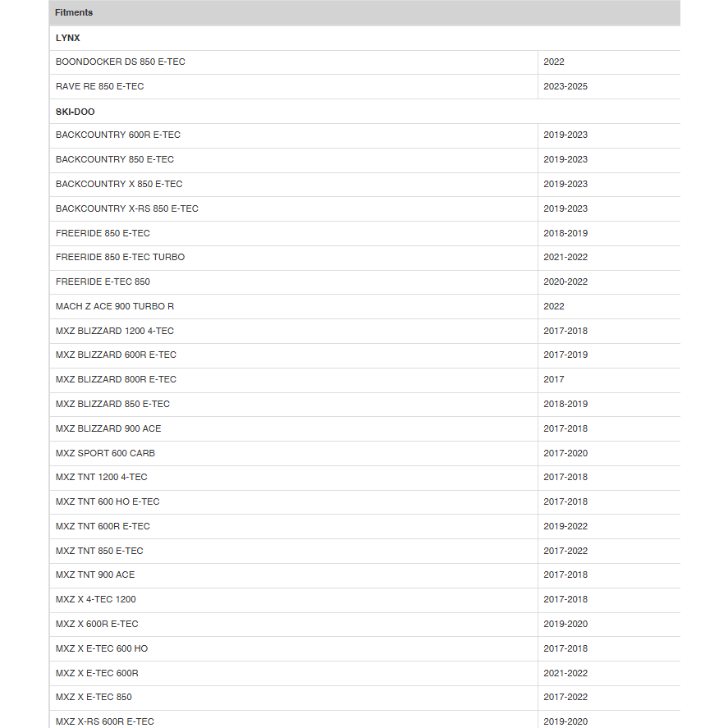Click the MXZ X 4-TEC 1200 row
Viewport: 728px width, 728px height.
(364, 599)
